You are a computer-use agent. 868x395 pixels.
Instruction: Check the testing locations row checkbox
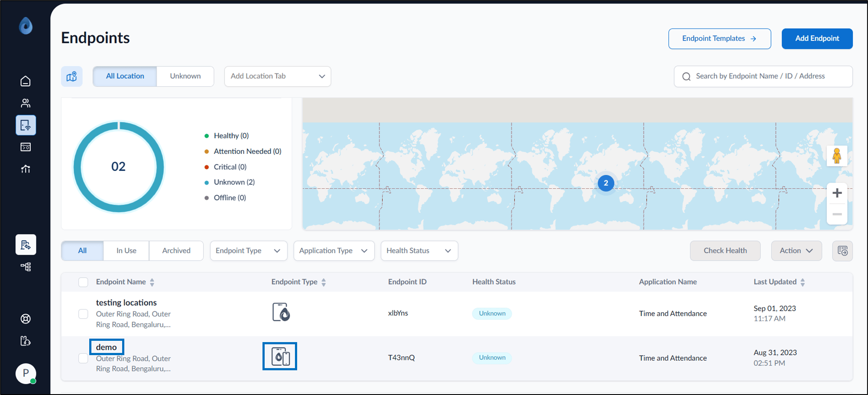[83, 314]
